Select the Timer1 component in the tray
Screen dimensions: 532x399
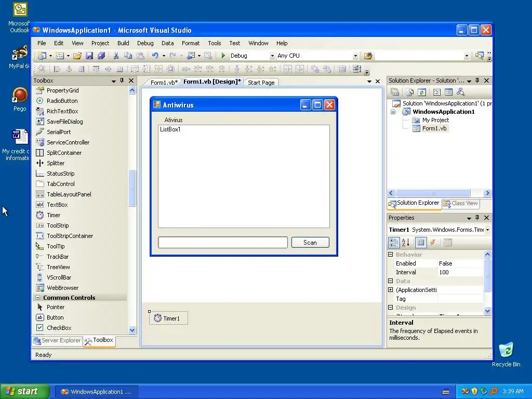coord(168,318)
